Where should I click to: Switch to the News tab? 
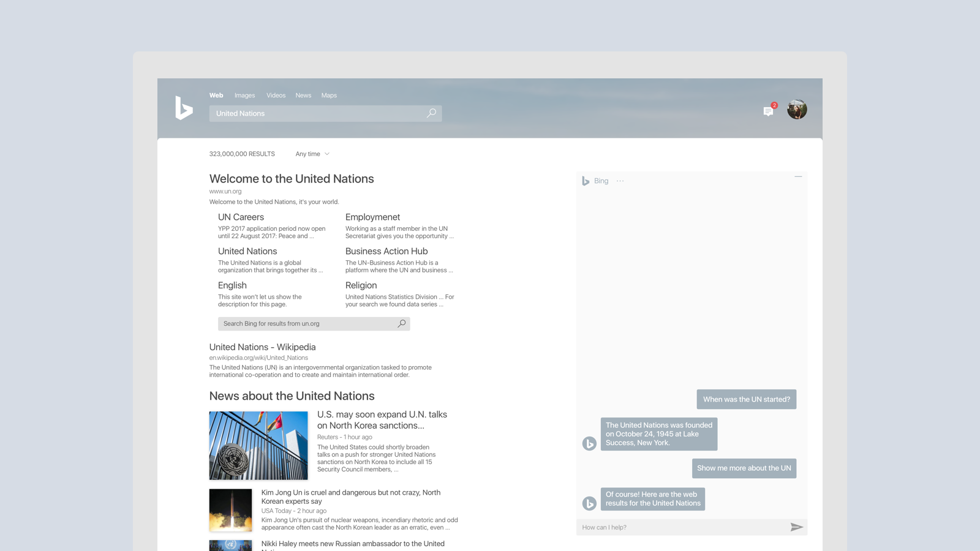pyautogui.click(x=303, y=96)
